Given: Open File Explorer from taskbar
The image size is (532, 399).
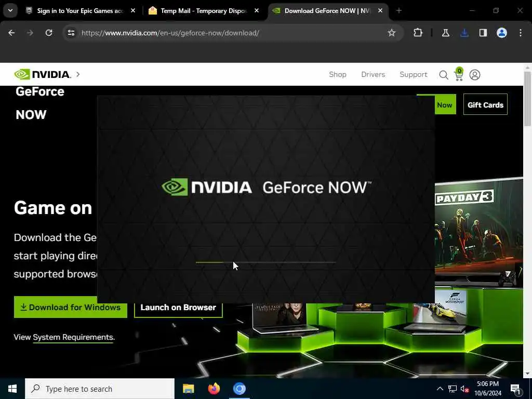Looking at the screenshot, I should tap(188, 389).
